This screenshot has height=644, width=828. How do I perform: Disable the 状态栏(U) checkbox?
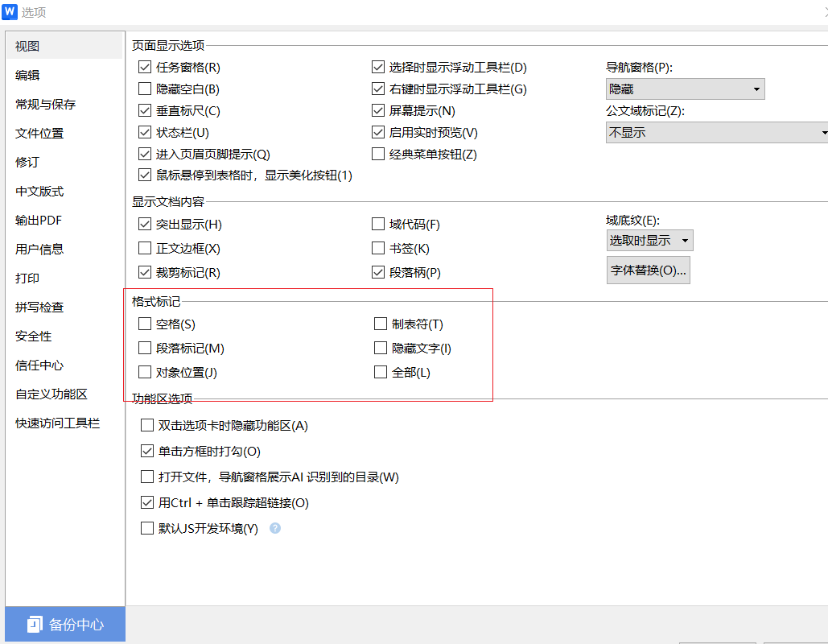(146, 132)
